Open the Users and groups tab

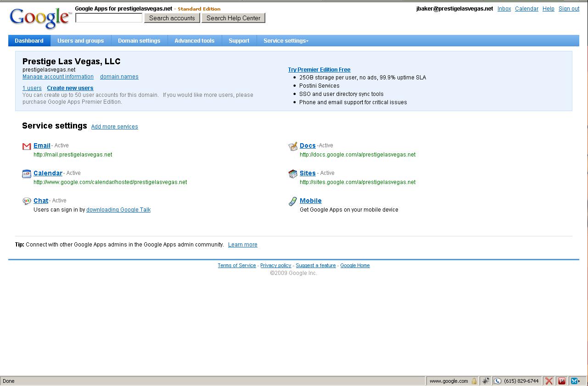[x=81, y=41]
